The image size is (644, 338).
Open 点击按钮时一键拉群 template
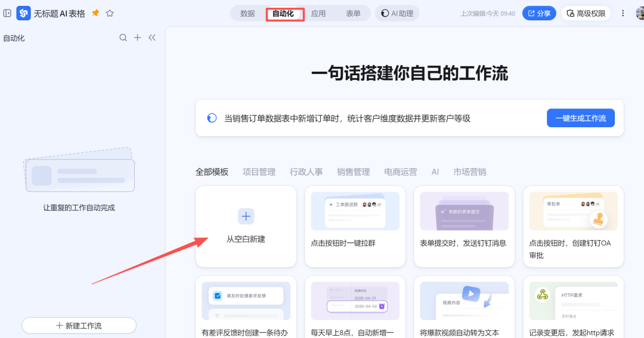(355, 226)
